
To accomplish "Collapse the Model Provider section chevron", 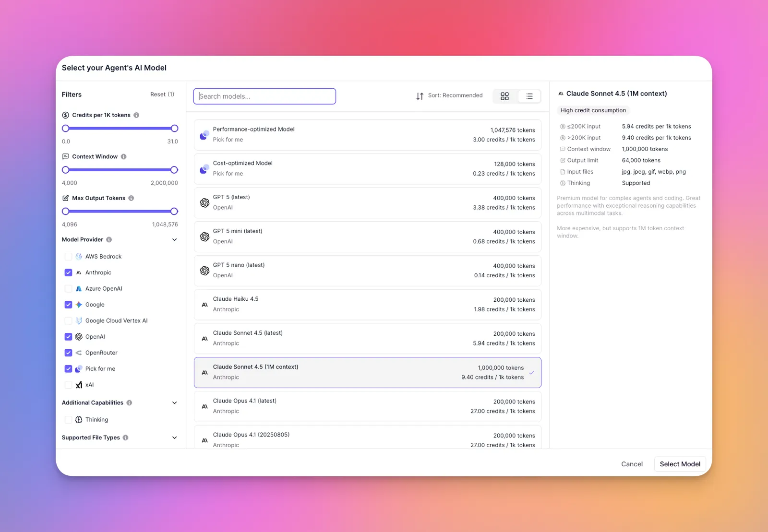I will click(x=174, y=240).
